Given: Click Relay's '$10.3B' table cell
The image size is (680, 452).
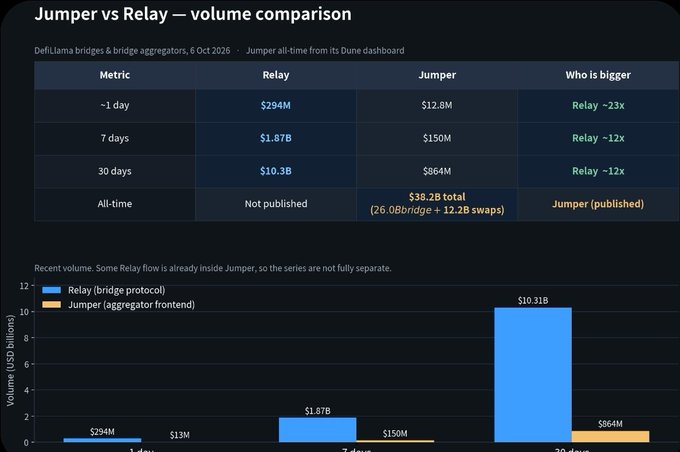Looking at the screenshot, I should point(276,171).
